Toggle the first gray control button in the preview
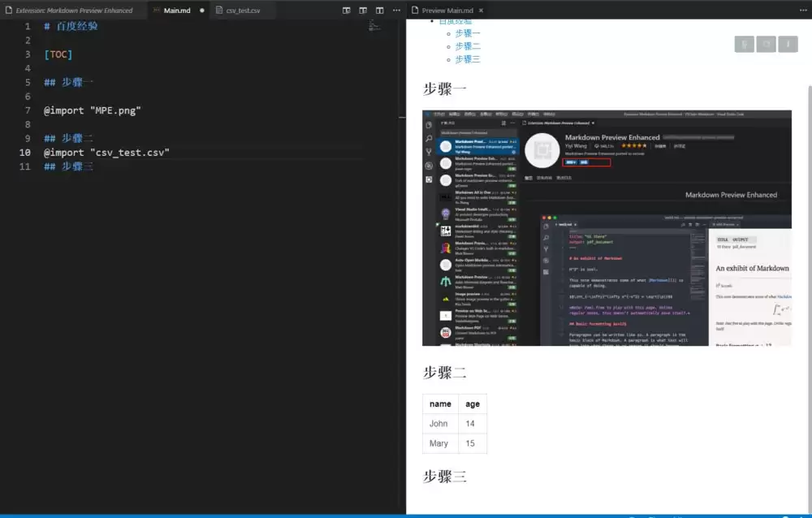The image size is (812, 518). pos(745,44)
